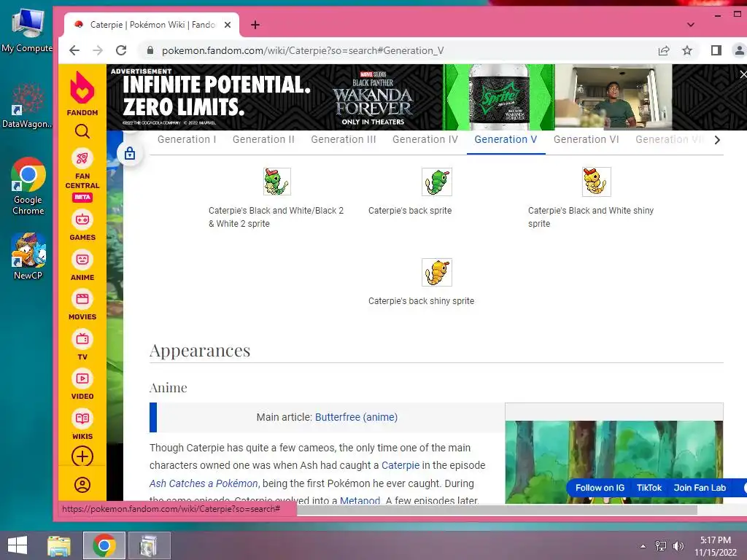Open a new browser tab
747x560 pixels.
pyautogui.click(x=255, y=25)
